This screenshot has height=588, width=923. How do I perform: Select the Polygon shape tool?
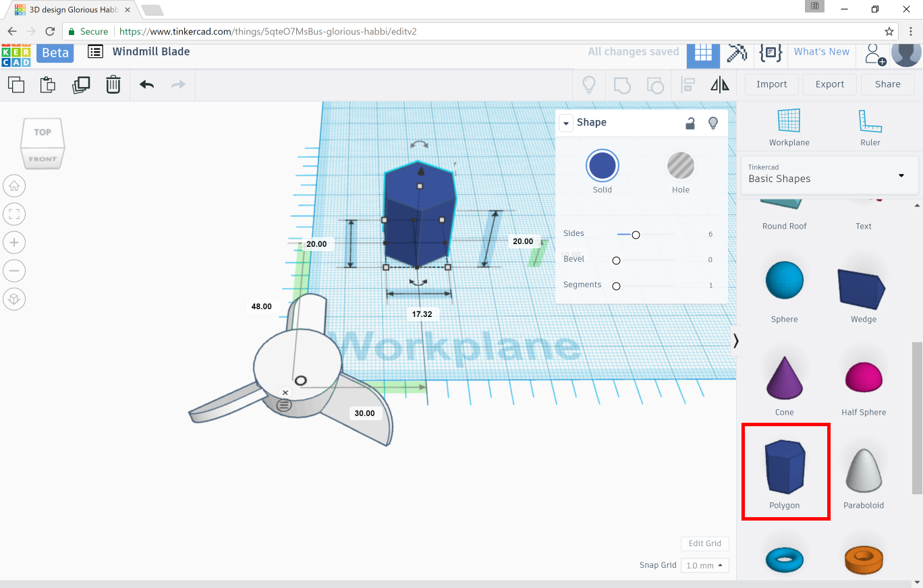pos(785,465)
